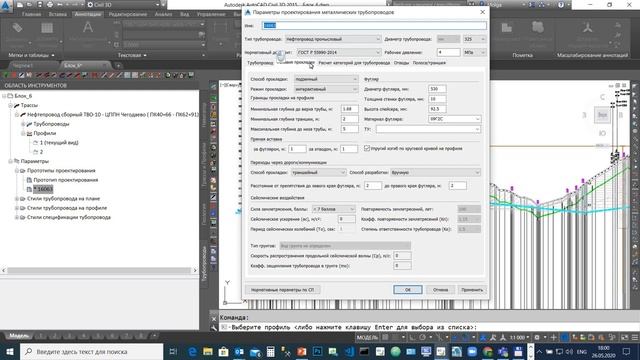The height and width of the screenshot is (360, 640).
Task: Open Task View on the taskbar
Action: tap(173, 351)
